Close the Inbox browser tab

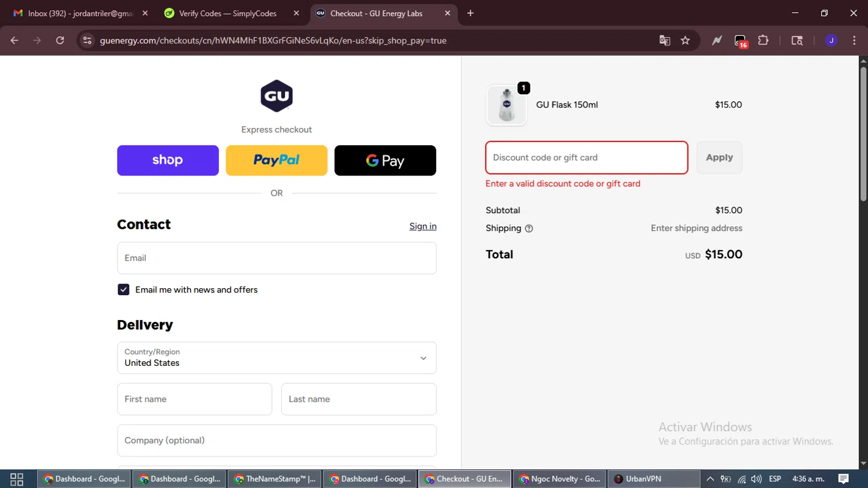tap(145, 13)
